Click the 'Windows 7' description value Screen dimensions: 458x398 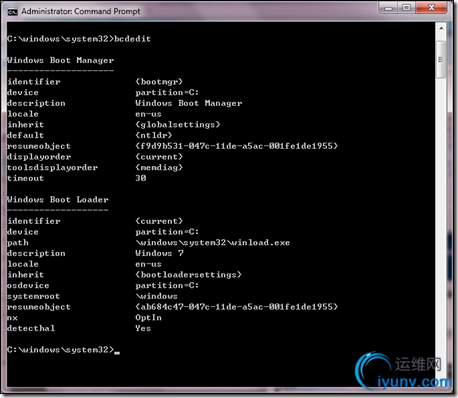pyautogui.click(x=159, y=253)
